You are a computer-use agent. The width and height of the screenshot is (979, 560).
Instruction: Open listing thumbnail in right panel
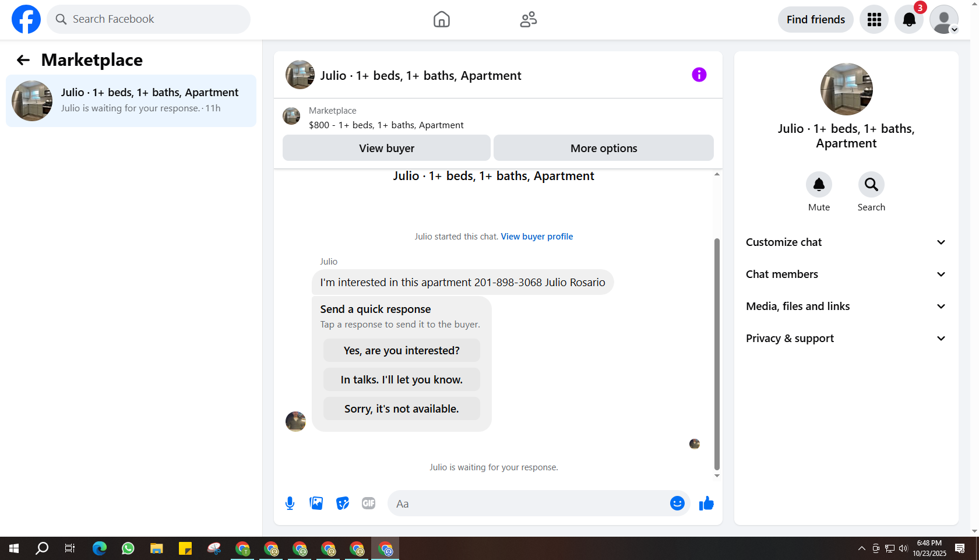click(846, 89)
